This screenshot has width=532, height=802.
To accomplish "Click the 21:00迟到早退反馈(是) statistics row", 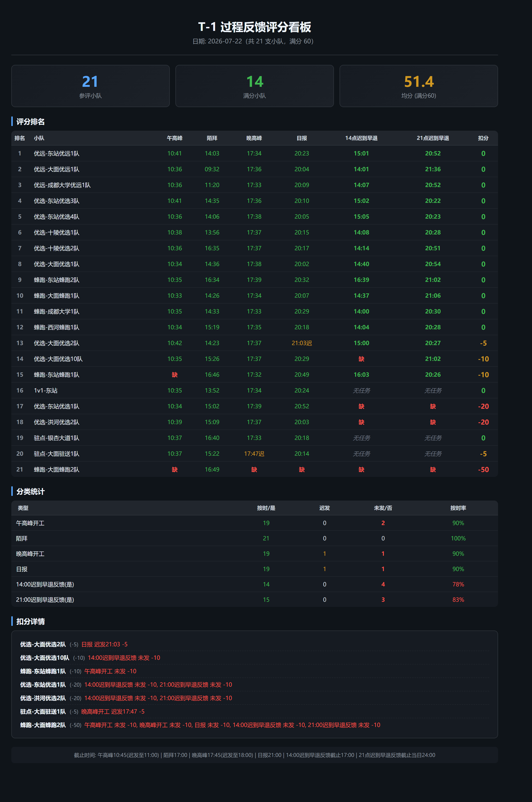I will click(254, 600).
